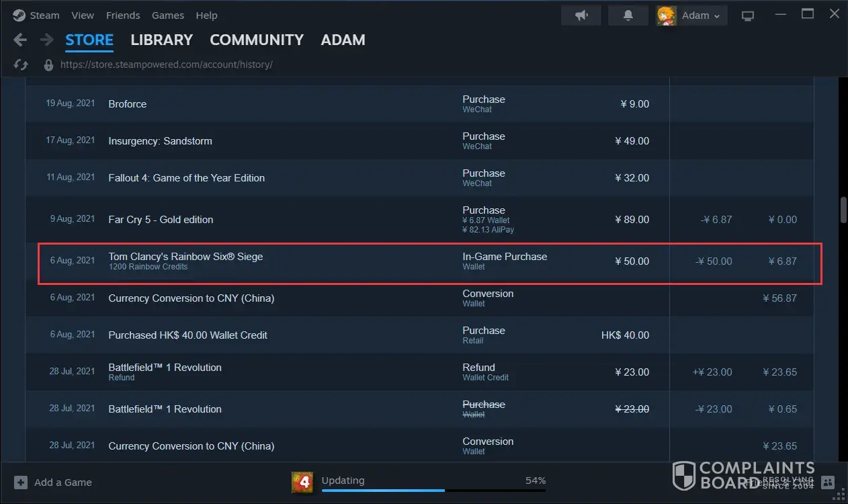Click the wallet balance ¥ 56.87
This screenshot has width=848, height=504.
[780, 298]
